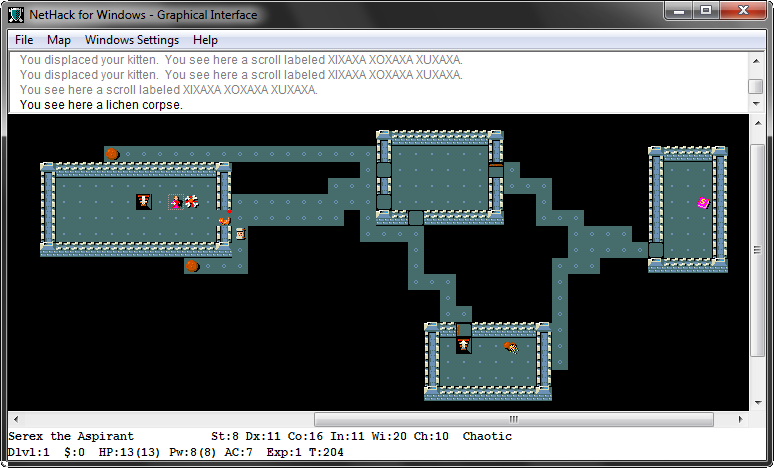Click the message log scrollbar thumb
774x468 pixels.
756,86
